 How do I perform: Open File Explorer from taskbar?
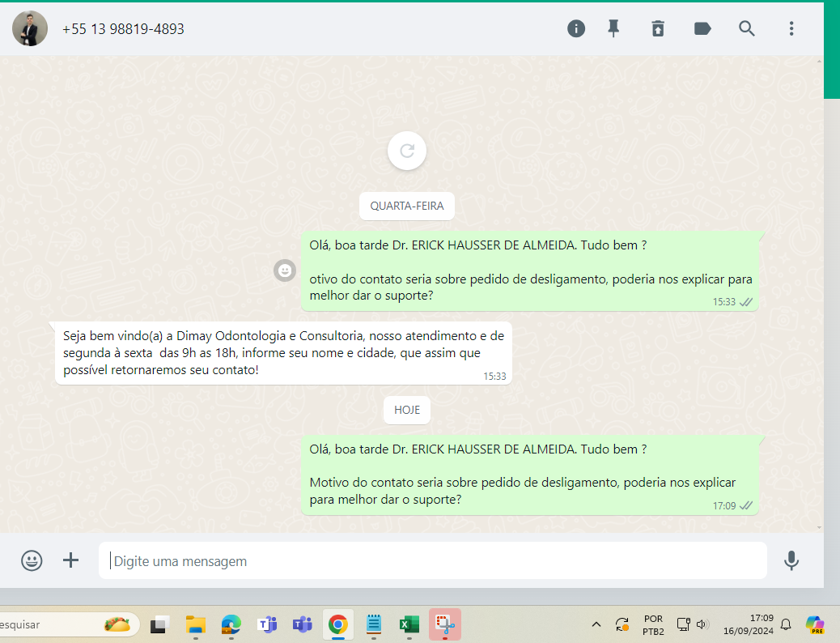tap(195, 624)
